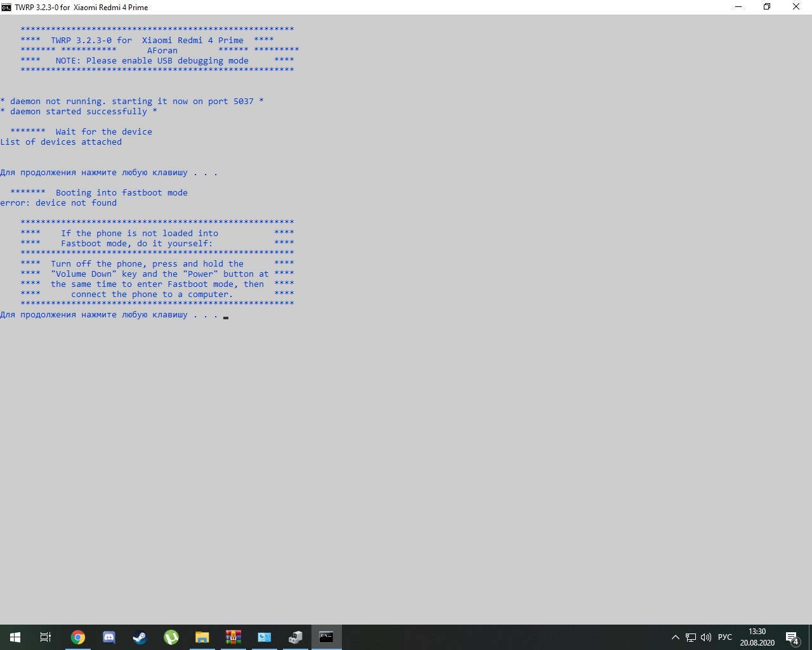Click the 'daemon not running' port 5037 line
The height and width of the screenshot is (650, 812).
[x=132, y=102]
